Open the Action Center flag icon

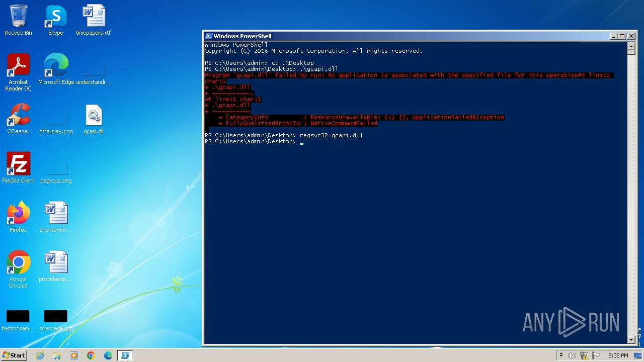click(x=597, y=355)
